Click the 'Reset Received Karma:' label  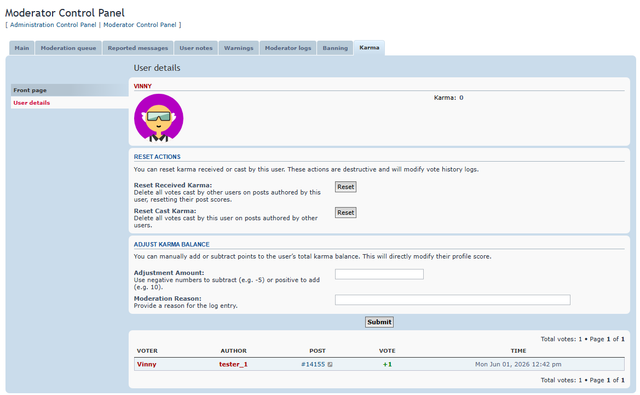point(173,185)
